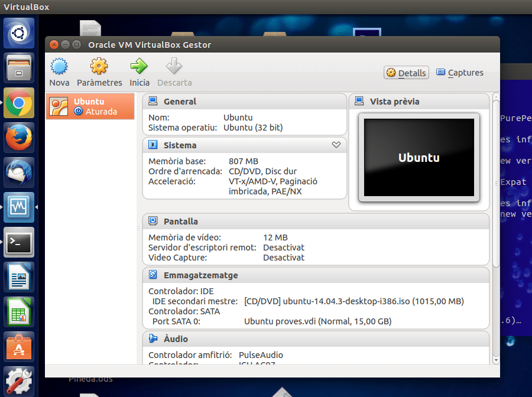
Task: Open Ubuntu Dash from launcher
Action: point(19,33)
